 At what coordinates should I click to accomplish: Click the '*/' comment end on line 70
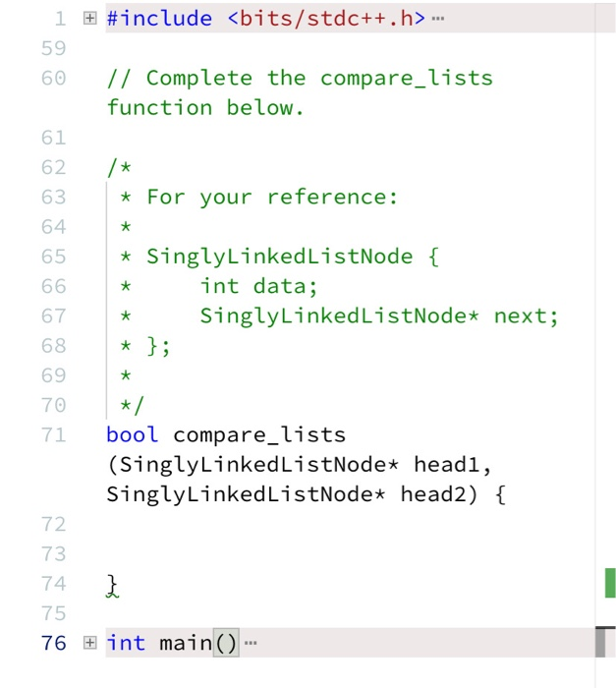(x=132, y=405)
